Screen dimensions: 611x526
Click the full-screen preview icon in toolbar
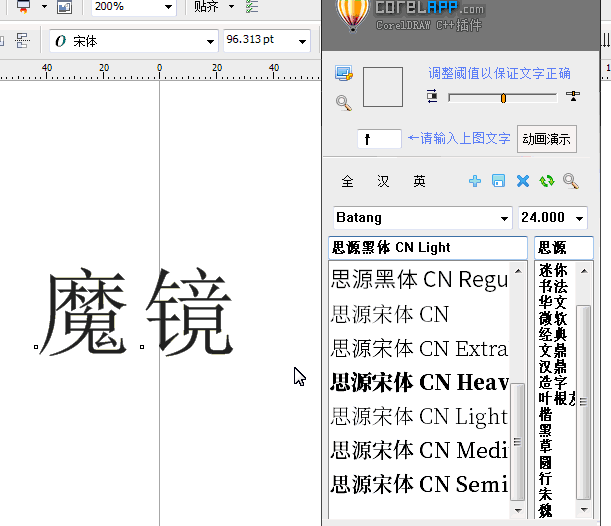click(x=64, y=7)
